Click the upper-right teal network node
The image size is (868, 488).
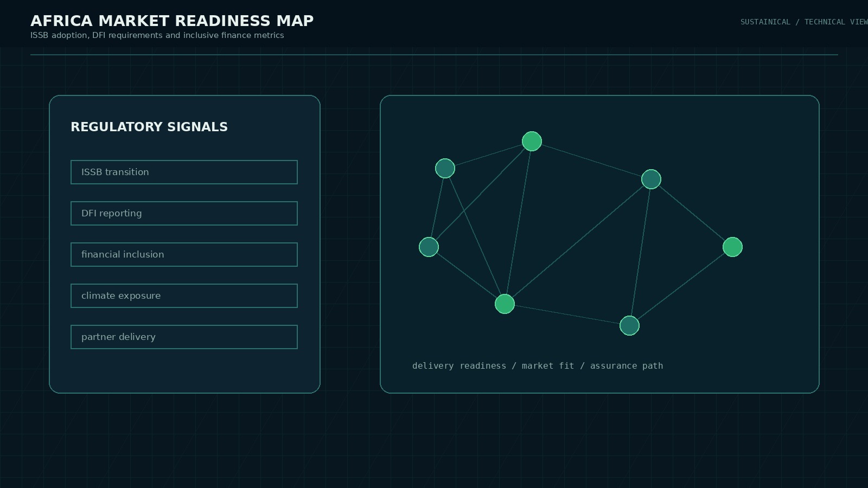pyautogui.click(x=651, y=179)
